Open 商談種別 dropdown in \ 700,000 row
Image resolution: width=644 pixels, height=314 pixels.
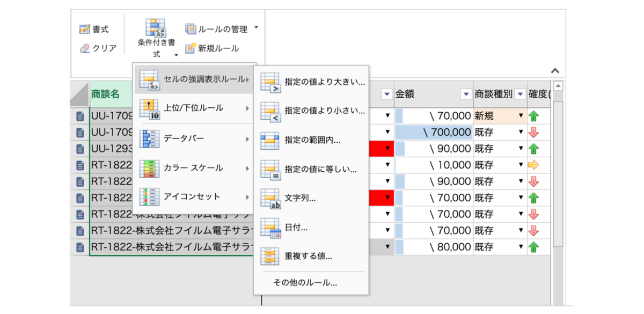coord(521,132)
